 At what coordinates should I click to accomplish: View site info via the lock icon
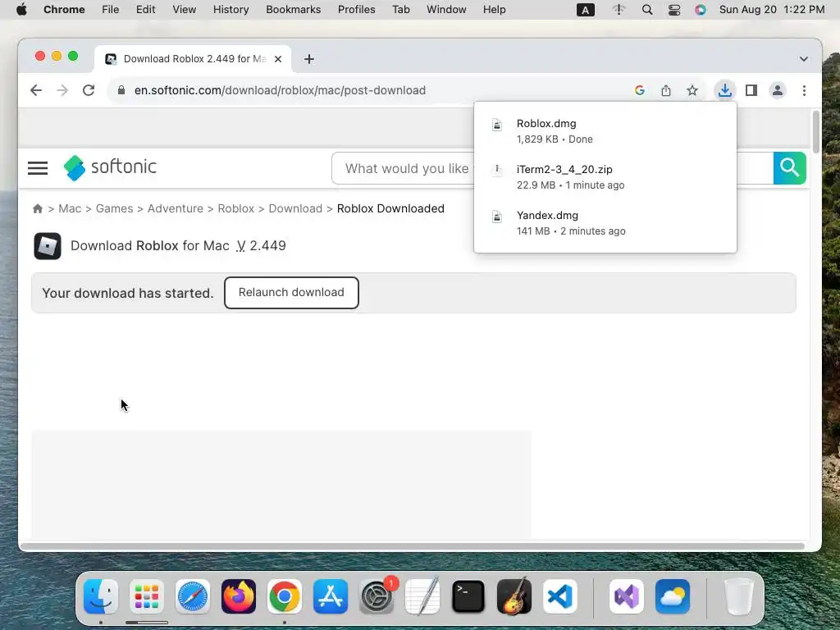pos(121,90)
